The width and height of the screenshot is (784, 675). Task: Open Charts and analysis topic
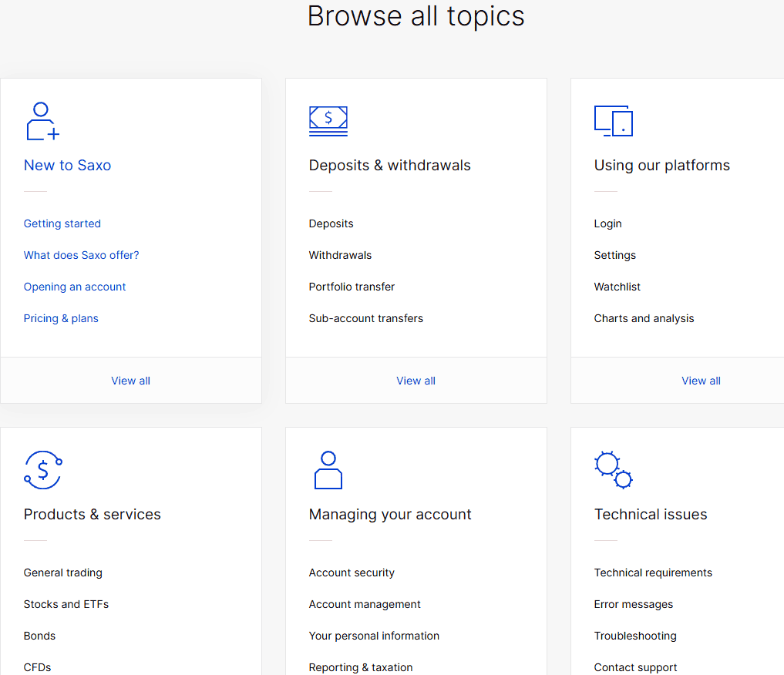644,318
